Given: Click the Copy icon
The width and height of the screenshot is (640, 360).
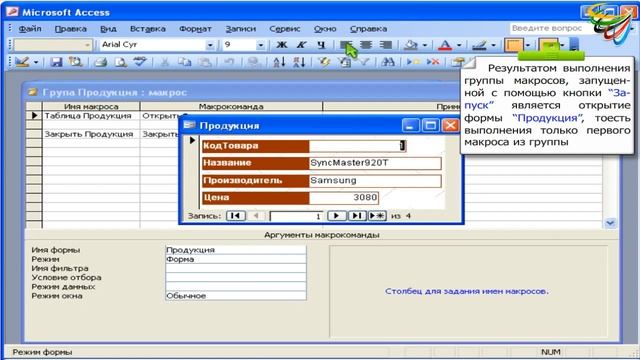Looking at the screenshot, I should (x=184, y=62).
